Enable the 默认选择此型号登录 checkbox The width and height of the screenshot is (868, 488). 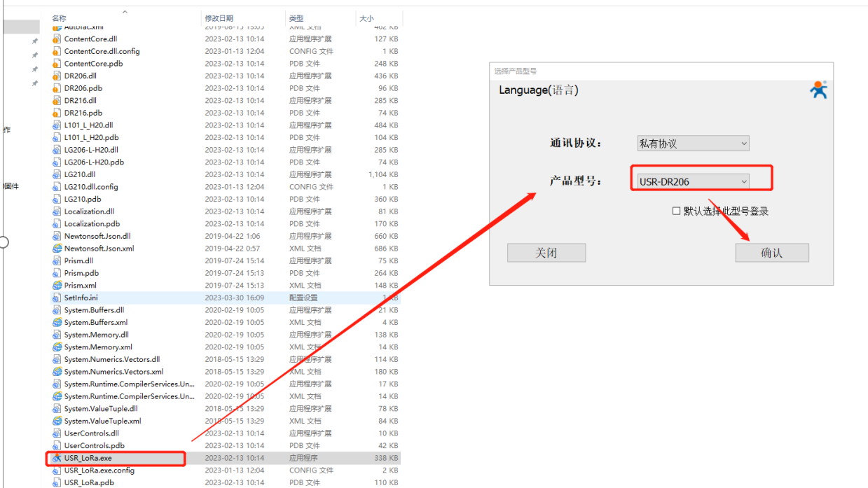point(676,211)
